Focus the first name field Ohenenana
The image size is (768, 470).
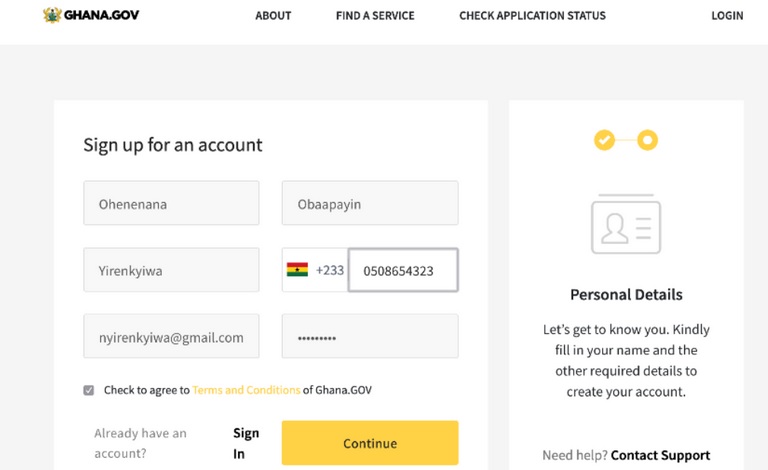(x=171, y=203)
